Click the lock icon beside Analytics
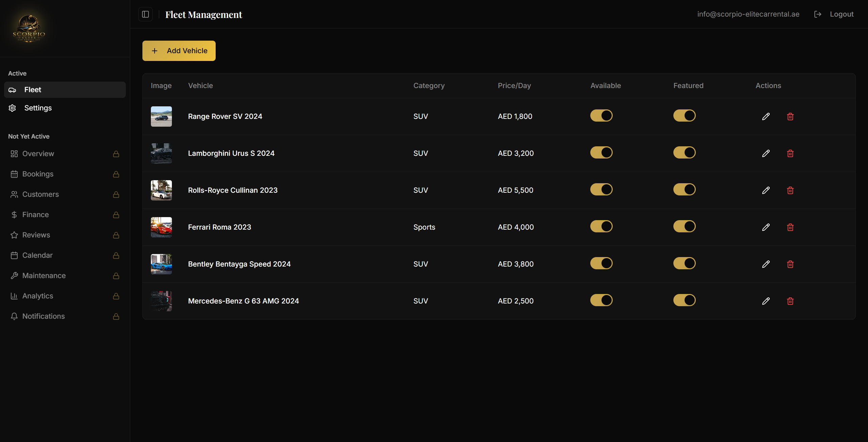 (x=116, y=296)
